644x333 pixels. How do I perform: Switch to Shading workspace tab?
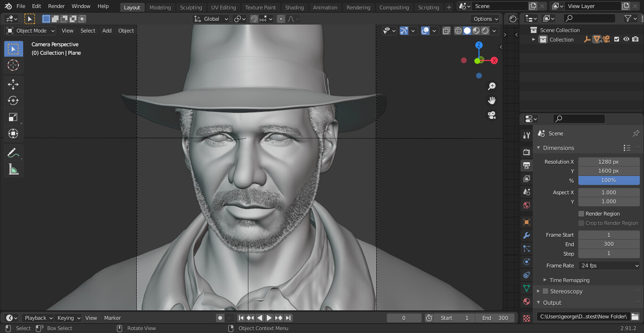coord(294,8)
